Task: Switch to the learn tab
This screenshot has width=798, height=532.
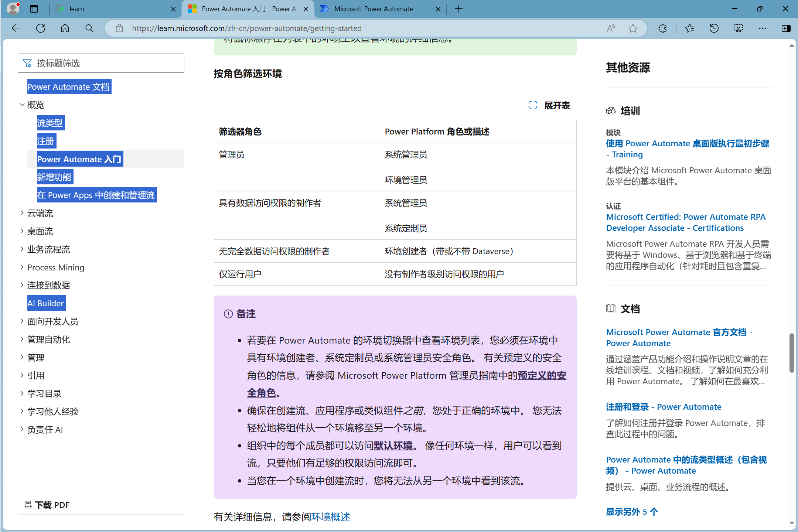Action: pos(115,9)
